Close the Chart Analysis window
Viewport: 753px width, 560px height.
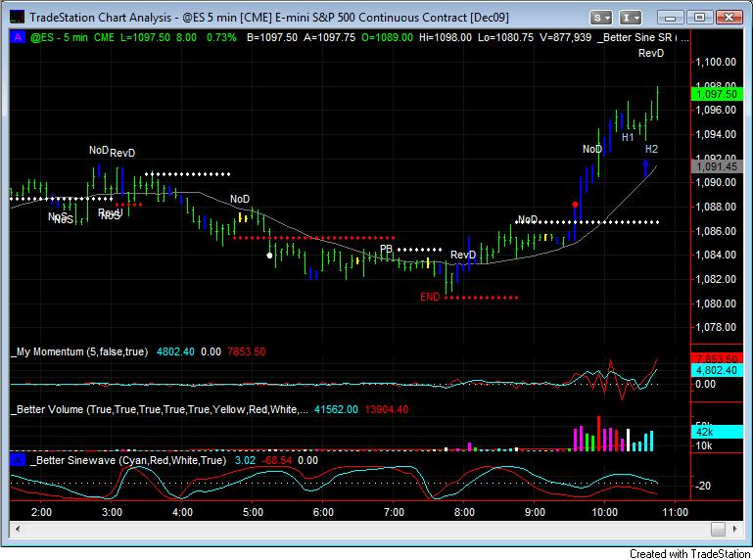(729, 18)
